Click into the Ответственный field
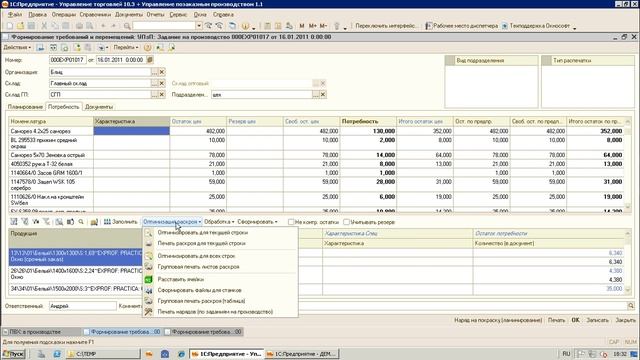640x360 pixels. (83, 306)
